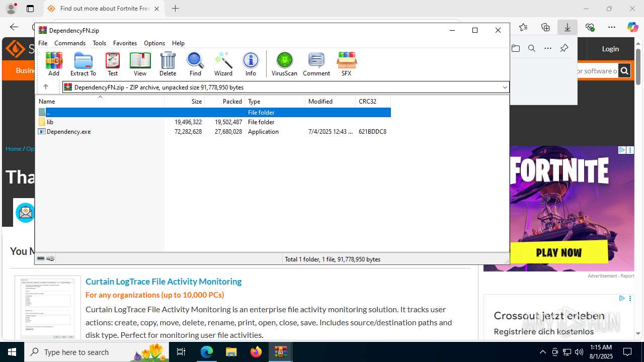Click the CRC32 value 621BDDC8
Screen dimensions: 644x362
pyautogui.click(x=372, y=132)
